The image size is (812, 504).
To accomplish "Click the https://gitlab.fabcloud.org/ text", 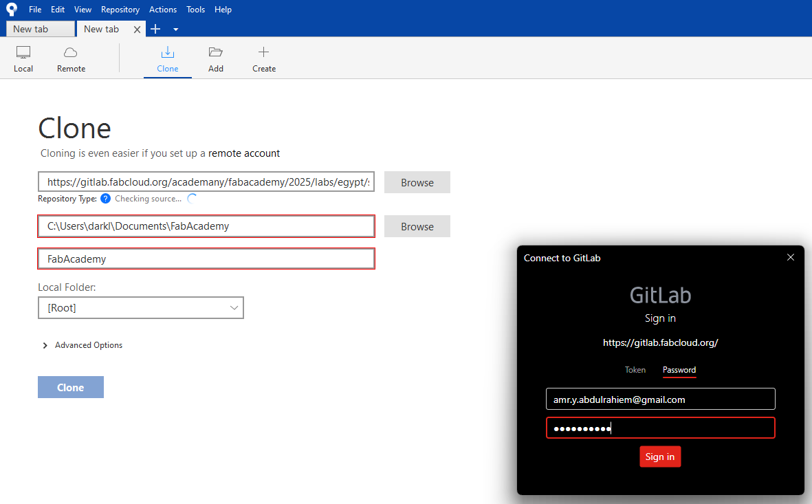I will click(660, 343).
